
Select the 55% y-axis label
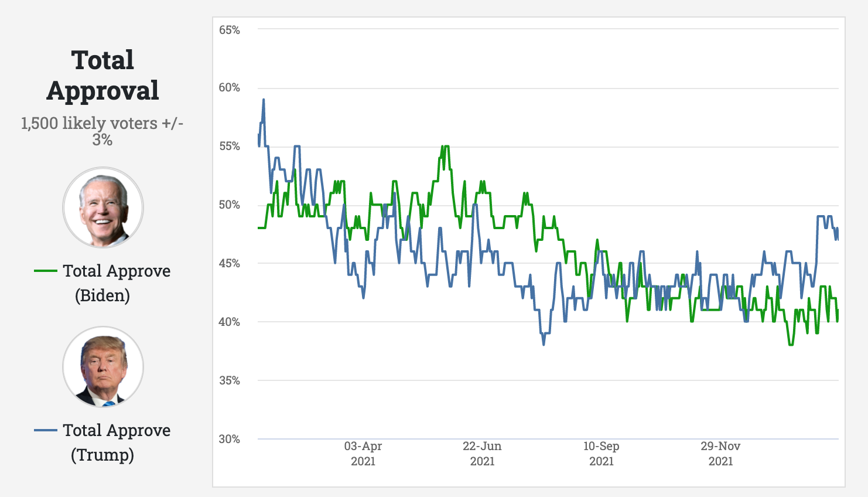point(230,147)
